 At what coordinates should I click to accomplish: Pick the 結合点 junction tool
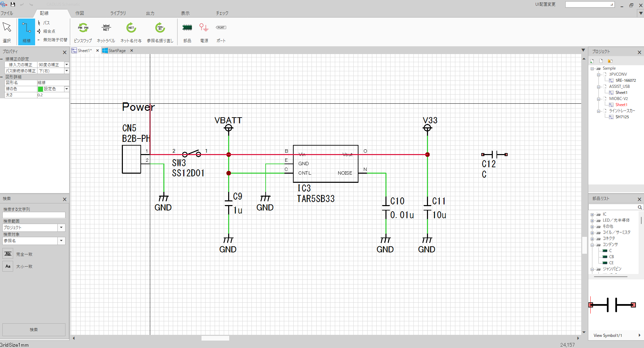tap(46, 31)
